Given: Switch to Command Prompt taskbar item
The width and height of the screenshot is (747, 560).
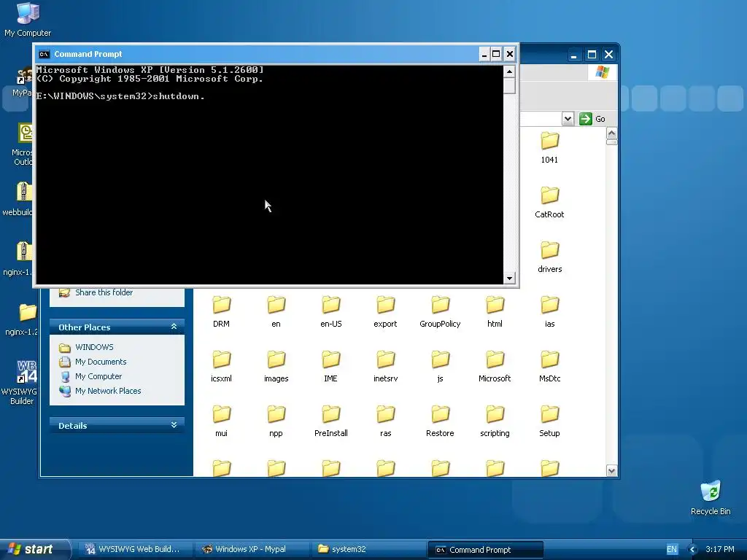Looking at the screenshot, I should point(485,550).
